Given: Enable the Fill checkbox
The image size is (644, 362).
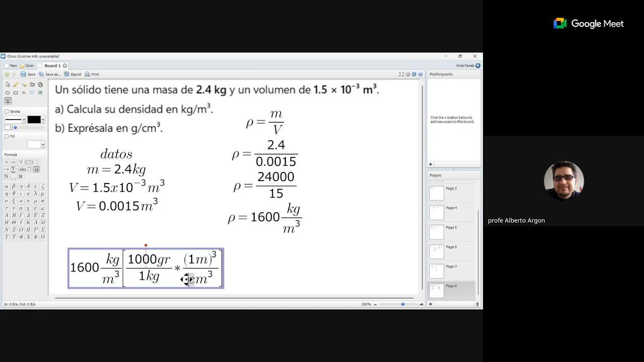Looking at the screenshot, I should 7,136.
